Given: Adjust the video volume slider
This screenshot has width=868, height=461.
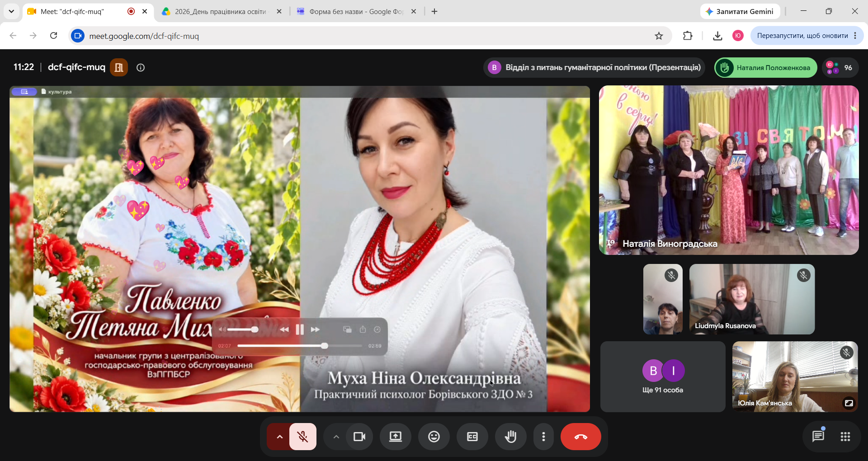Looking at the screenshot, I should (x=242, y=329).
